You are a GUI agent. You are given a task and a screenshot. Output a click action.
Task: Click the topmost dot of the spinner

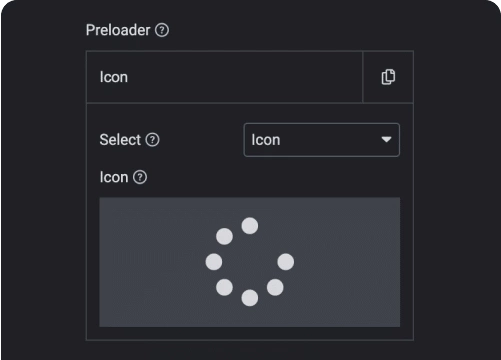250,226
